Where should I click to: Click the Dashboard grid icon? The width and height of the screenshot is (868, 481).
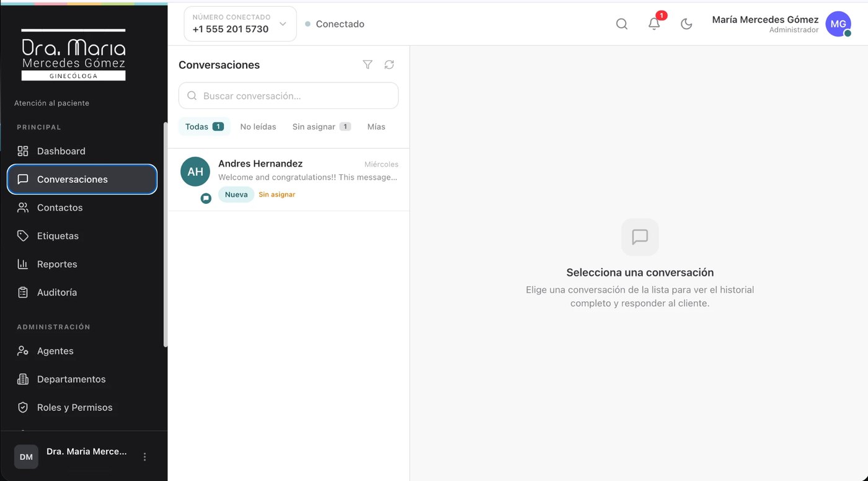pos(23,151)
